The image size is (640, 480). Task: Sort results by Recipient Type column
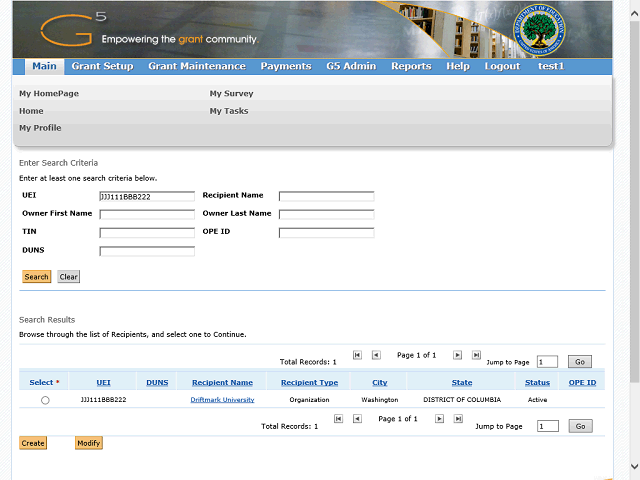pyautogui.click(x=309, y=383)
